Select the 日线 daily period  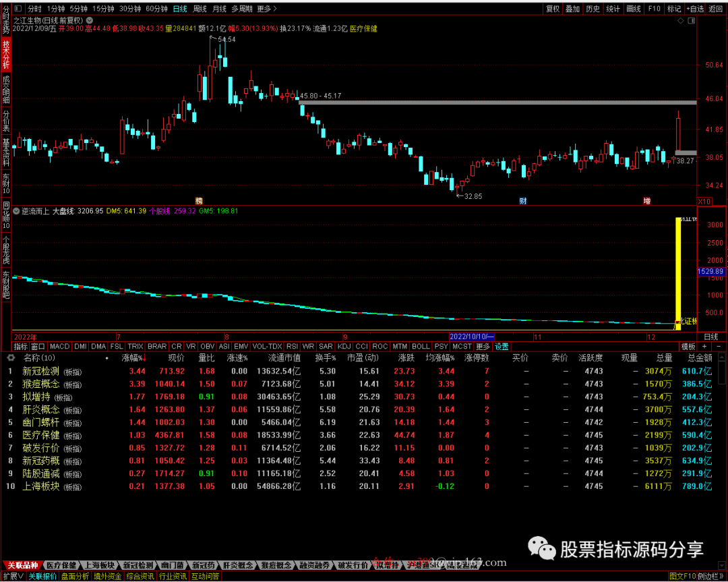pyautogui.click(x=180, y=9)
